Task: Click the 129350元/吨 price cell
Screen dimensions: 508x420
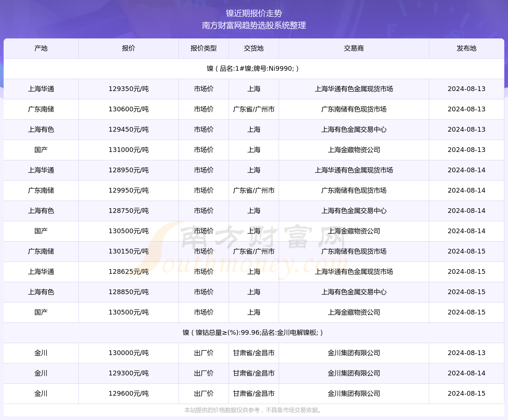Action: 128,89
